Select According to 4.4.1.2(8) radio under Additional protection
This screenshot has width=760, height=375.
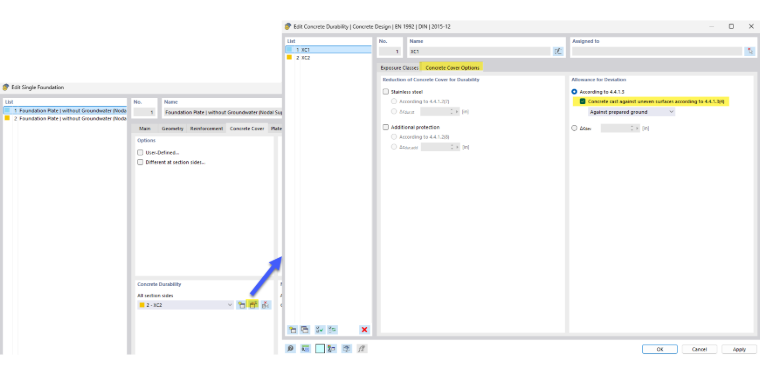tap(394, 137)
